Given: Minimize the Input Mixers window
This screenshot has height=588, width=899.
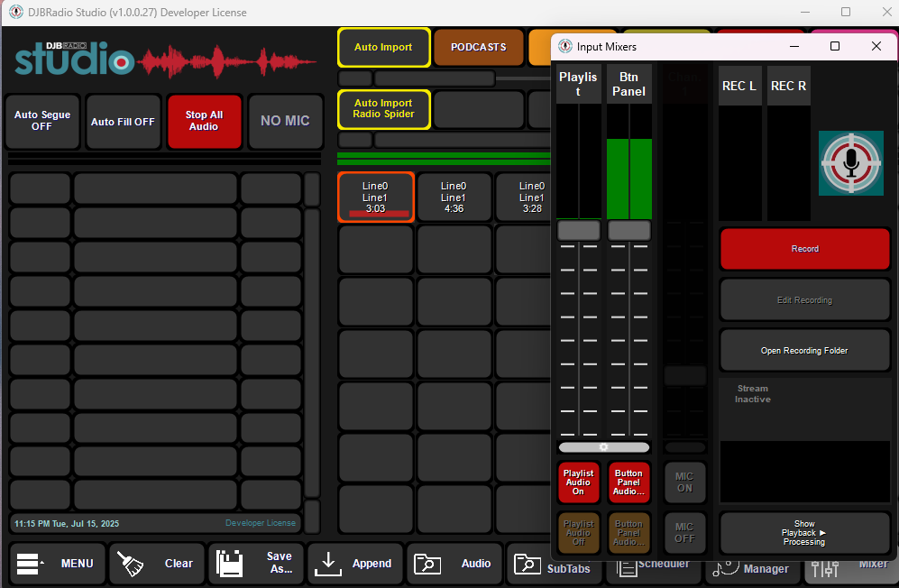Looking at the screenshot, I should pos(794,47).
